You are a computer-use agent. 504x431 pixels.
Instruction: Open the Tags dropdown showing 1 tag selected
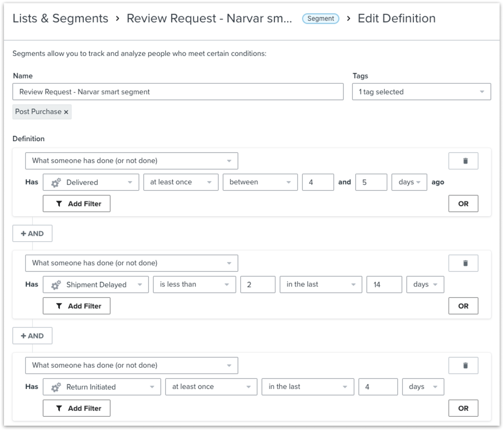point(421,92)
